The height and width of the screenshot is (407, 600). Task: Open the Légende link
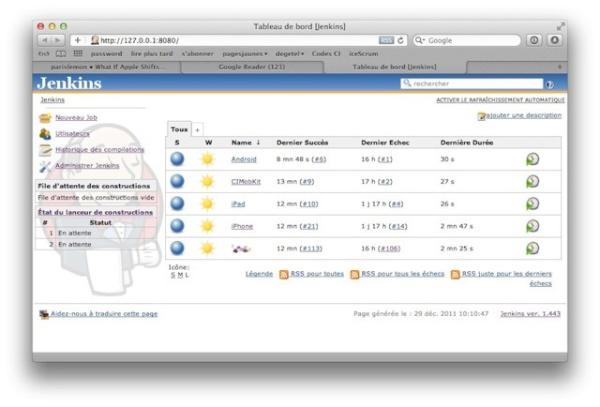[259, 274]
